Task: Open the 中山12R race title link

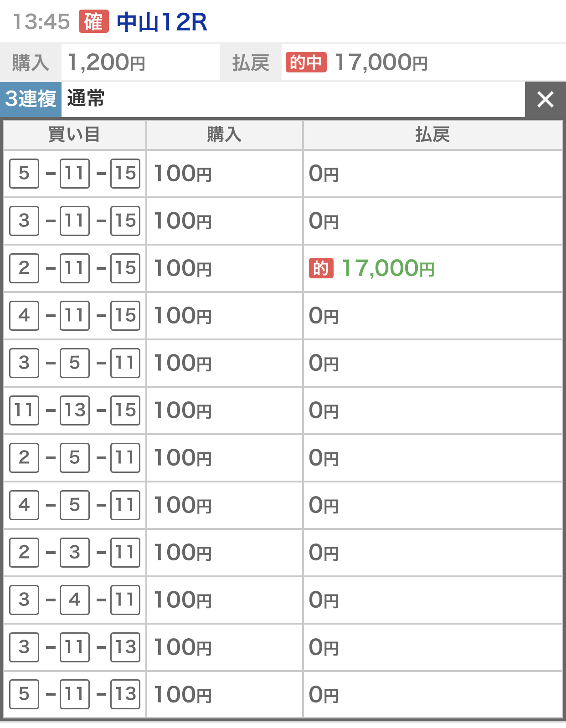Action: pos(162,22)
